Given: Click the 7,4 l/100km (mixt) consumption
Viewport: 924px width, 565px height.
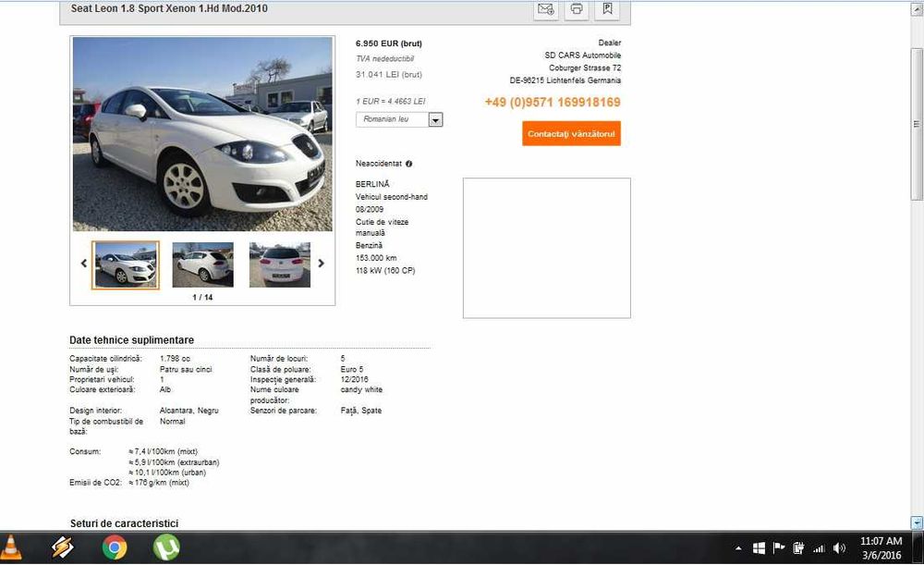Looking at the screenshot, I should [x=164, y=452].
